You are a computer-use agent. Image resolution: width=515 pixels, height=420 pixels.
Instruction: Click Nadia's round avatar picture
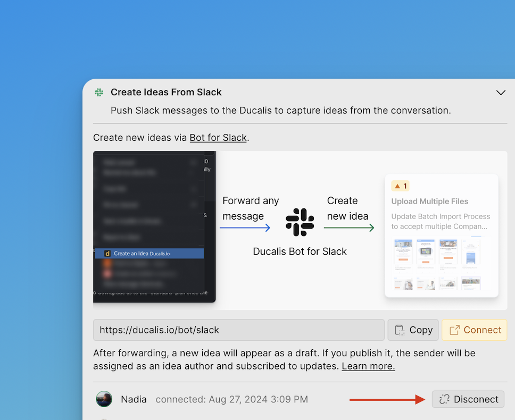[x=104, y=399]
